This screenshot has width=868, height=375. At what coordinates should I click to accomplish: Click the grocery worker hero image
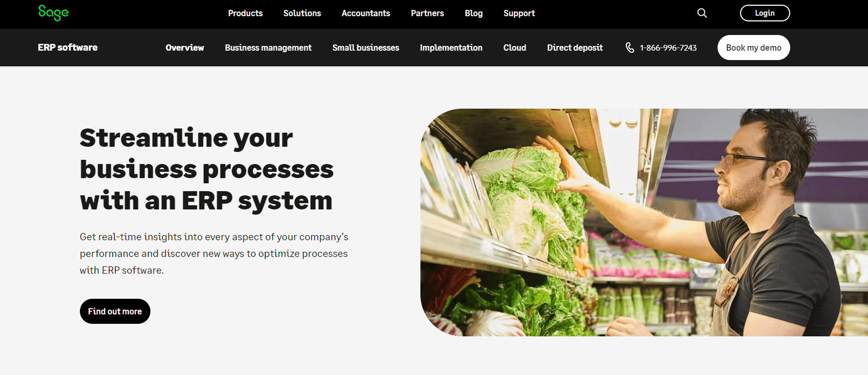click(644, 222)
